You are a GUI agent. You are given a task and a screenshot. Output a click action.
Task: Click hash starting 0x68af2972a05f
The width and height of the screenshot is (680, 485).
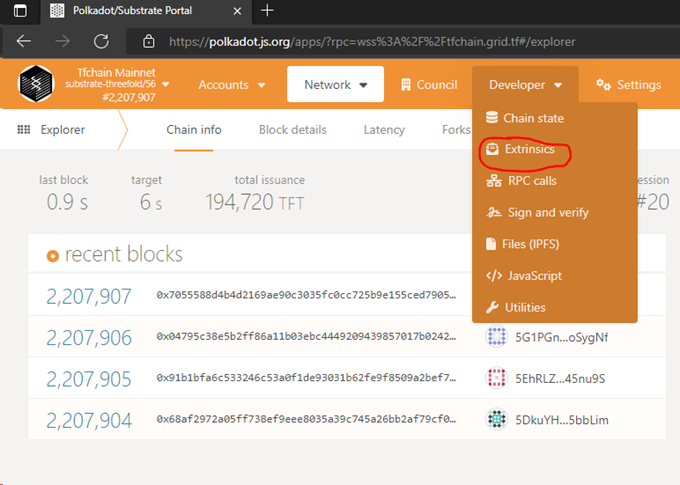(x=306, y=419)
